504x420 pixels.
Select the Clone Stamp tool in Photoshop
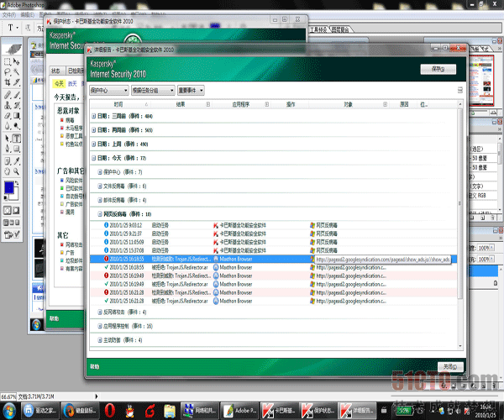pyautogui.click(x=7, y=105)
